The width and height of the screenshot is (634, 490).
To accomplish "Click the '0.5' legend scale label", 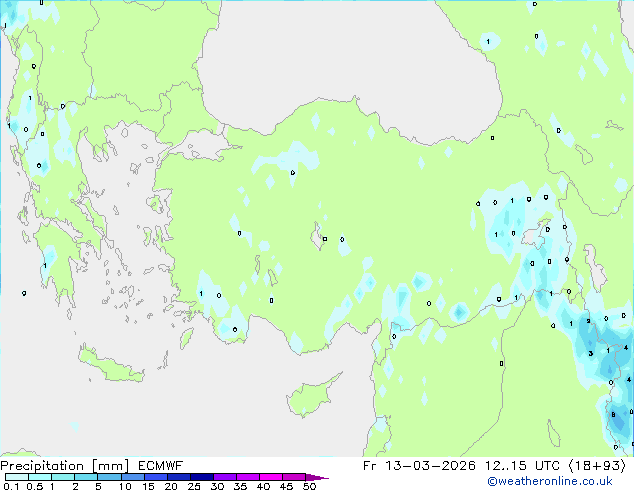I will tap(34, 486).
